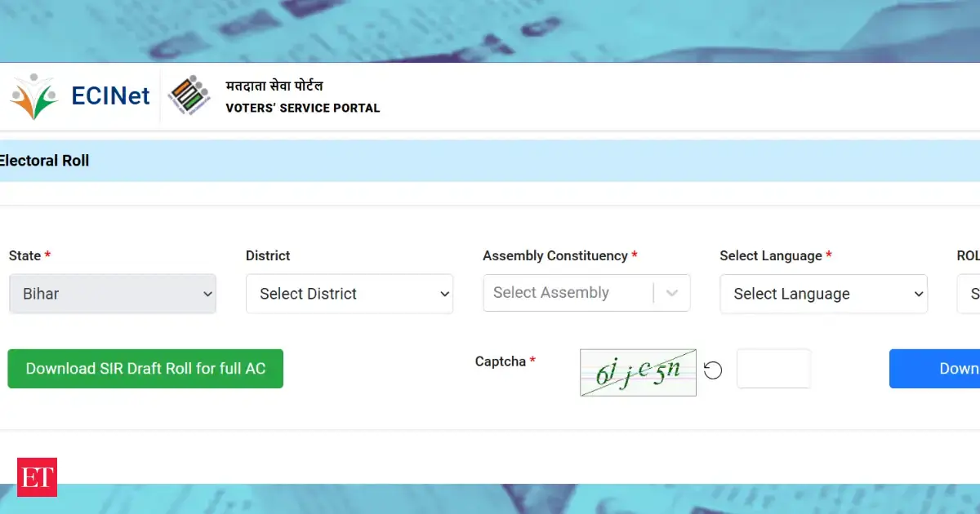Click the VOTERS' SERVICE PORTAL title text
The width and height of the screenshot is (980, 514).
coord(302,108)
